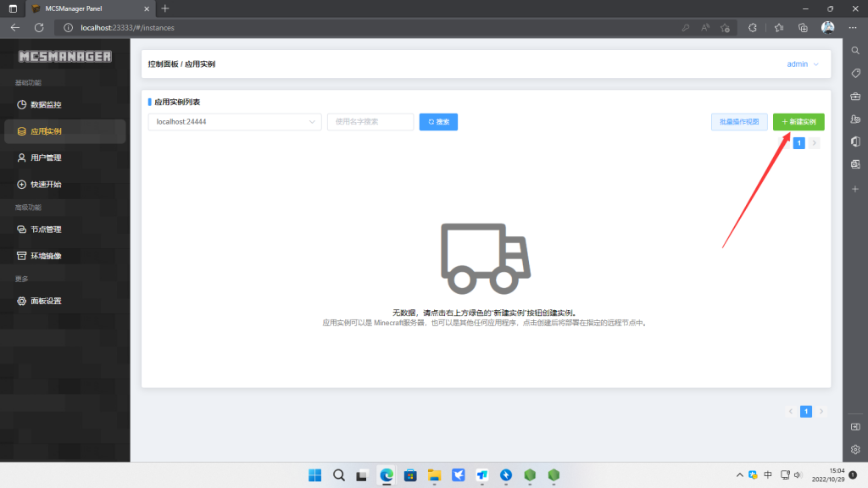Open a new browser tab
The width and height of the screenshot is (868, 488).
(x=165, y=8)
